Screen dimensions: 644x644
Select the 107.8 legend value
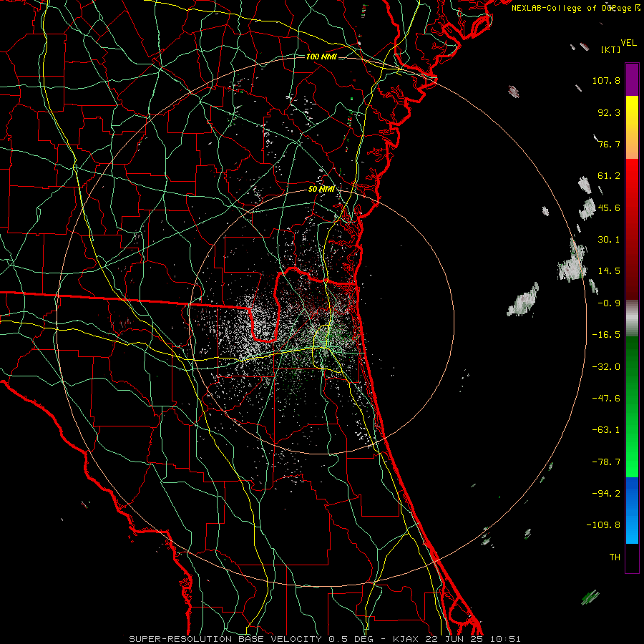click(606, 80)
